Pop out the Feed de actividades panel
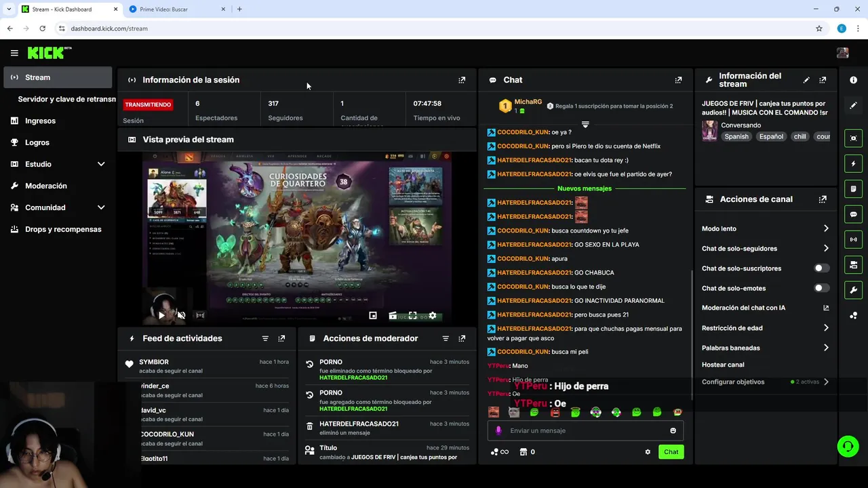 coord(281,338)
